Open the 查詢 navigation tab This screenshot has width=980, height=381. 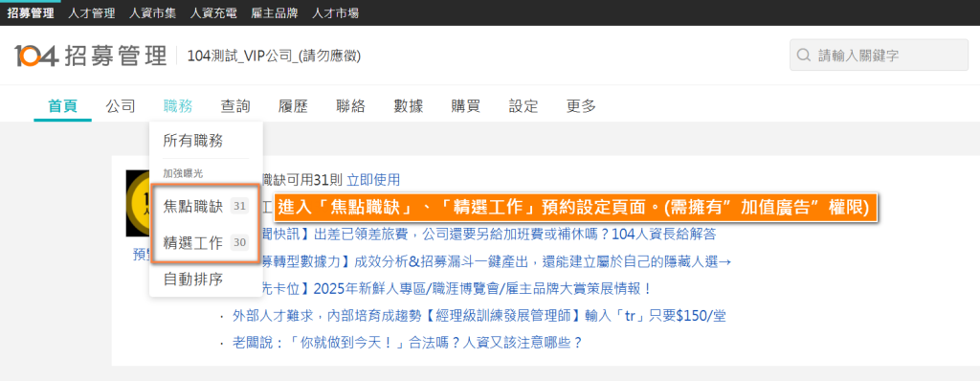point(235,105)
